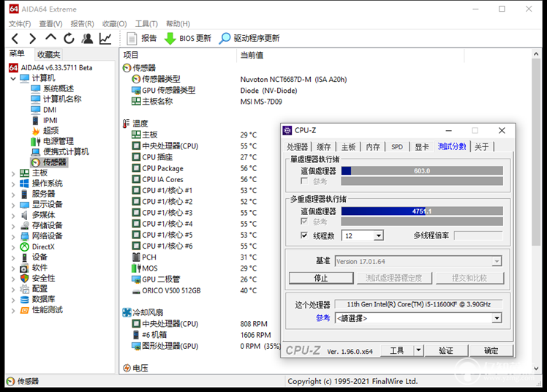Expand the 存储设备 tree node
Image resolution: width=547 pixels, height=392 pixels.
13,226
